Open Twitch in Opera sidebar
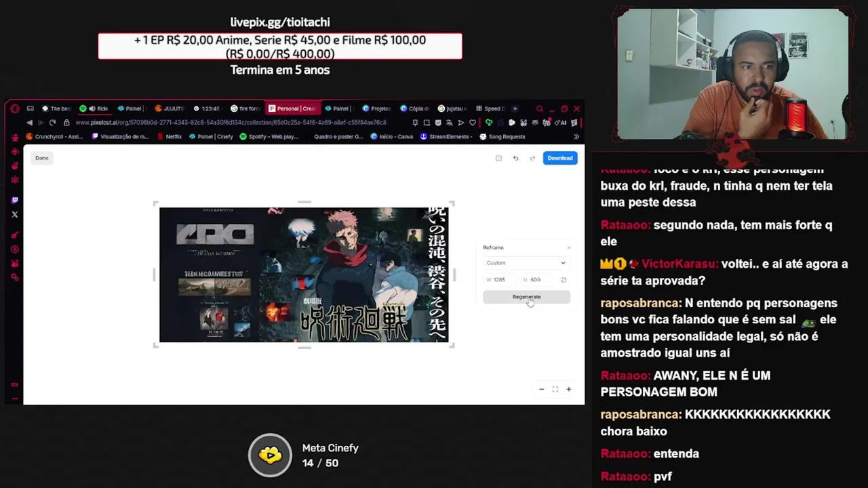This screenshot has width=868, height=488. tap(15, 201)
